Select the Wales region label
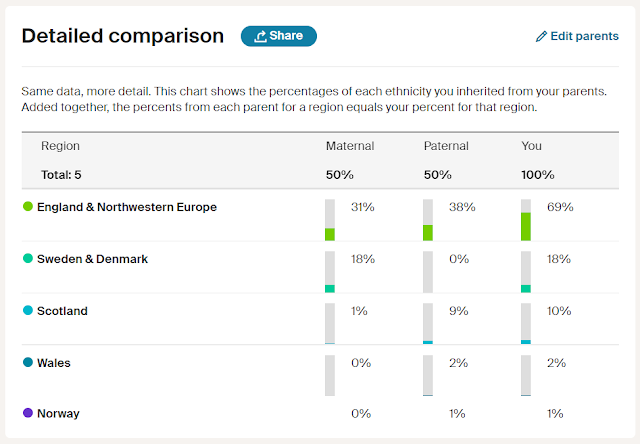 pos(54,363)
